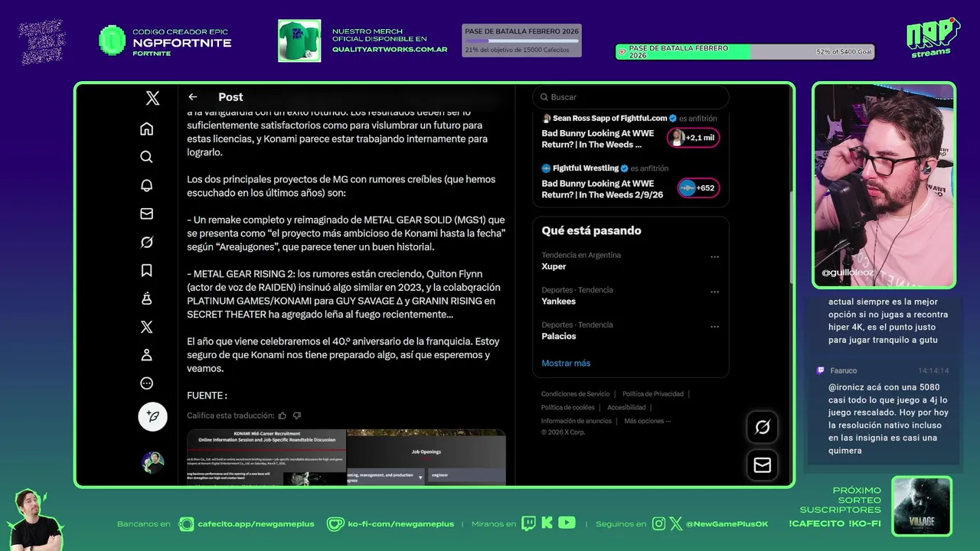
Task: Rate translation with thumbs up
Action: [x=283, y=416]
